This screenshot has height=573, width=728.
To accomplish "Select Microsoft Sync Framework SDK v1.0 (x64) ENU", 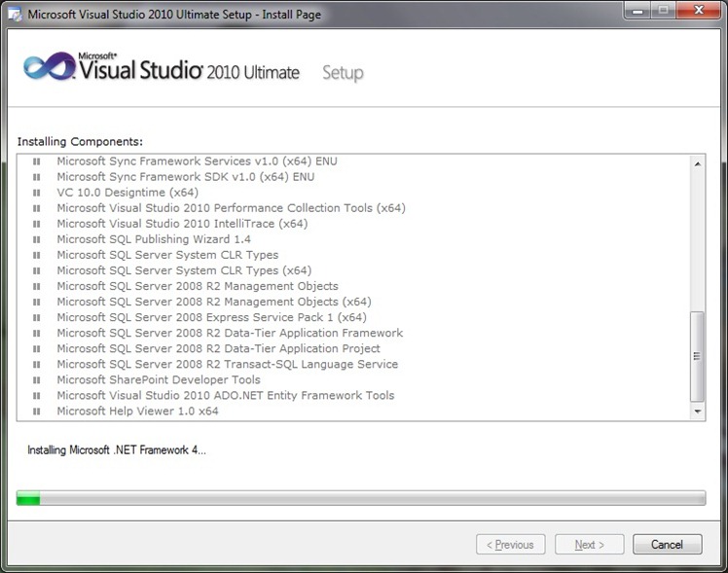I will click(x=185, y=177).
